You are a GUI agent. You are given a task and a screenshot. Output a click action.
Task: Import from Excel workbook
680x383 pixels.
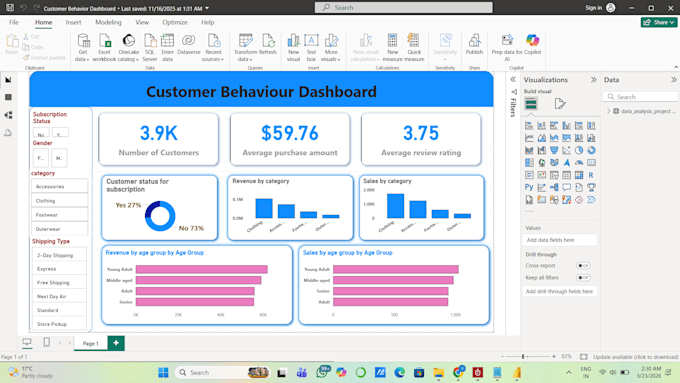pos(105,48)
